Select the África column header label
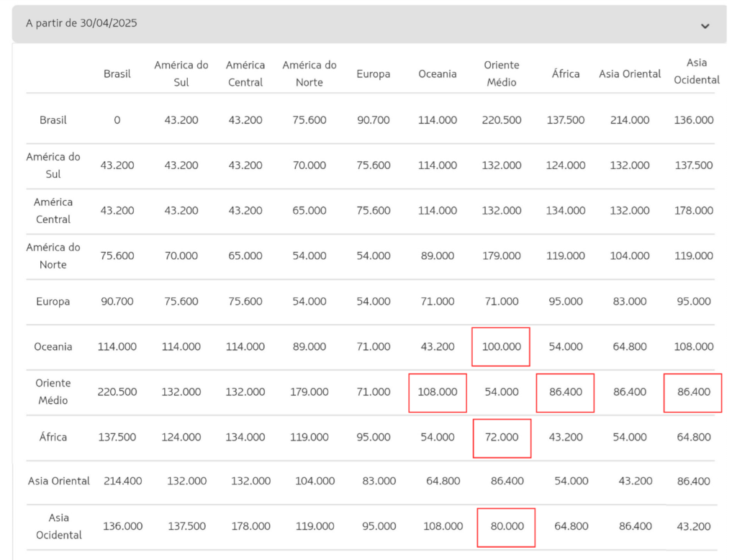The image size is (737, 560). (566, 73)
